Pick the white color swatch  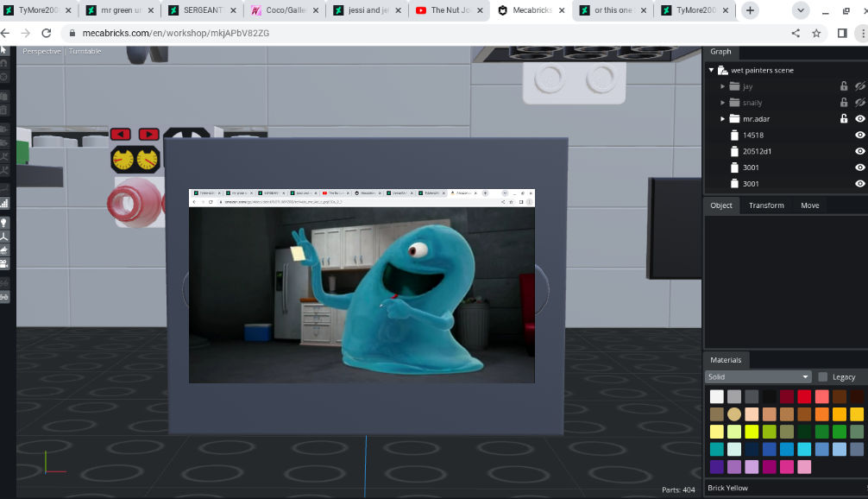point(717,396)
